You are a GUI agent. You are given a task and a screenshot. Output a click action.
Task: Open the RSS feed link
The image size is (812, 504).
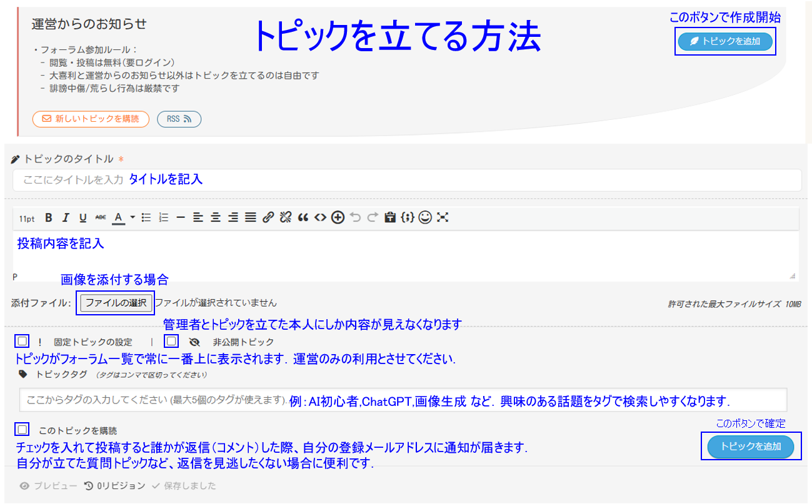179,119
